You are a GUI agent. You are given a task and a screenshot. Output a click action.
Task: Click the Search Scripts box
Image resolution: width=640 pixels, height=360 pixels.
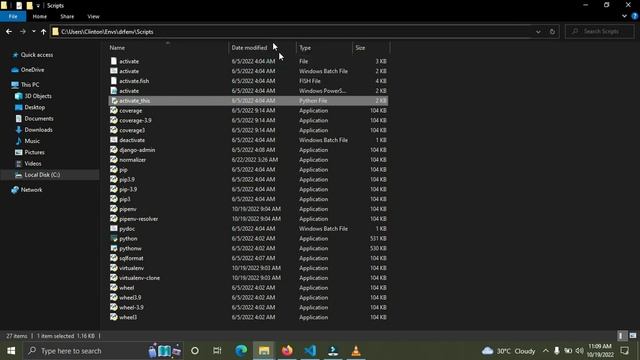600,31
